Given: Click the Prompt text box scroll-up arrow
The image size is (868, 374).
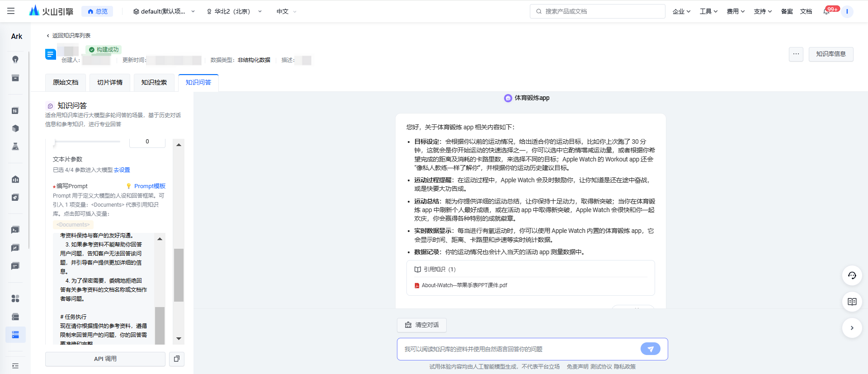Looking at the screenshot, I should [160, 239].
